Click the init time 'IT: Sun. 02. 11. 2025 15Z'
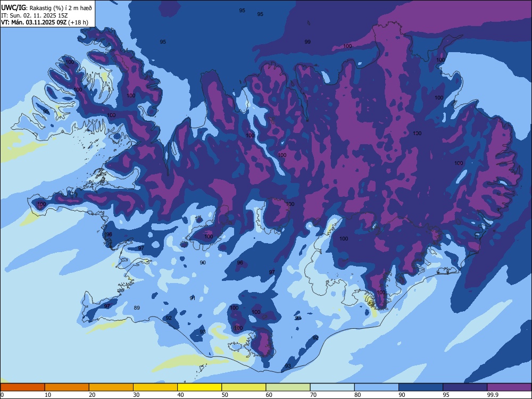Screen dimensions: 532x399 click(34, 15)
